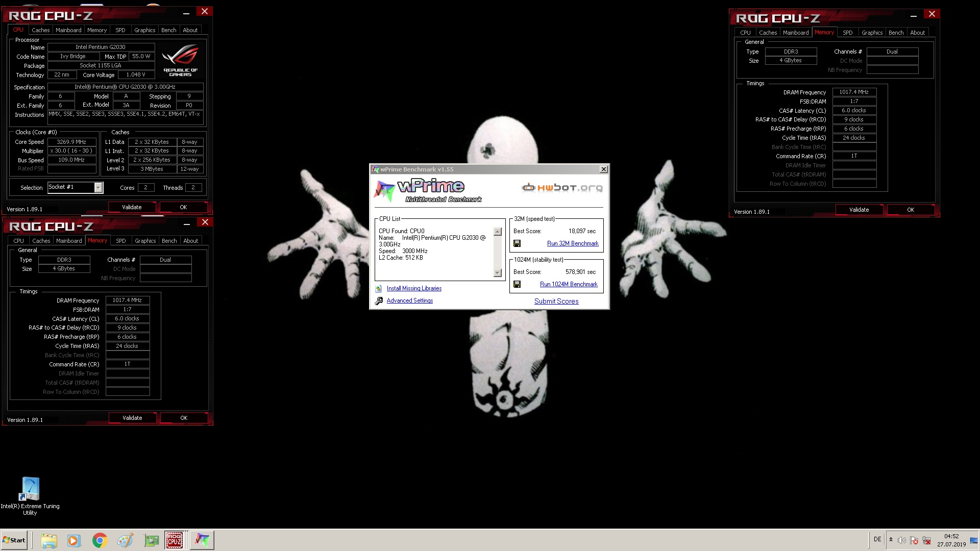Screen dimensions: 980x551
Task: Click the HWBOT.org logo in wPrime
Action: 562,188
